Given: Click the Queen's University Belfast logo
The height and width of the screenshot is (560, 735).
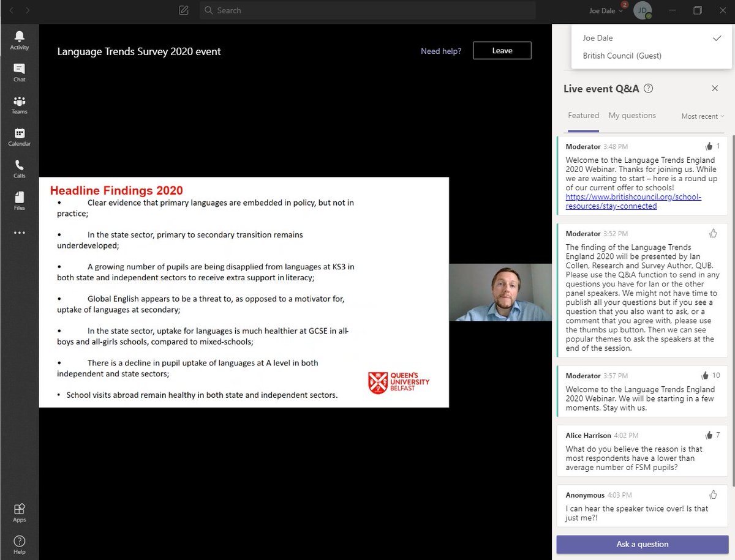Looking at the screenshot, I should coord(399,383).
